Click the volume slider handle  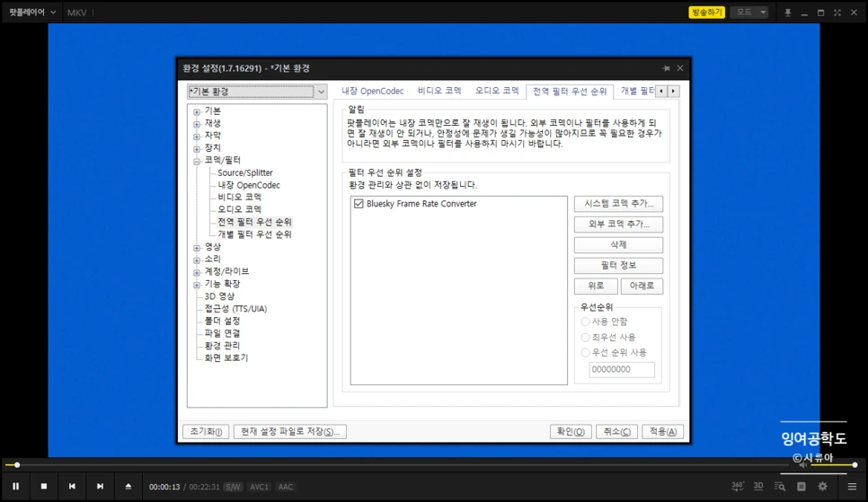[x=855, y=465]
